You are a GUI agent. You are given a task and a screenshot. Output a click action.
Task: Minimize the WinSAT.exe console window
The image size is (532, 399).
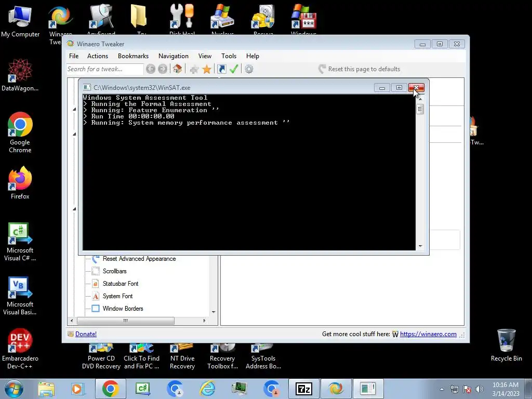pos(382,88)
